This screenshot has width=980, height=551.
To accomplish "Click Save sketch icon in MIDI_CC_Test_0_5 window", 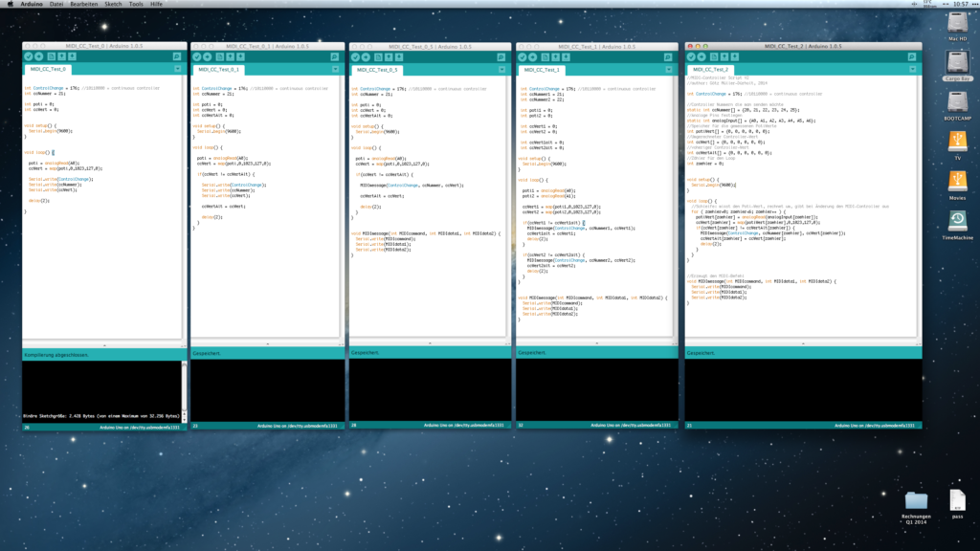I will (401, 56).
